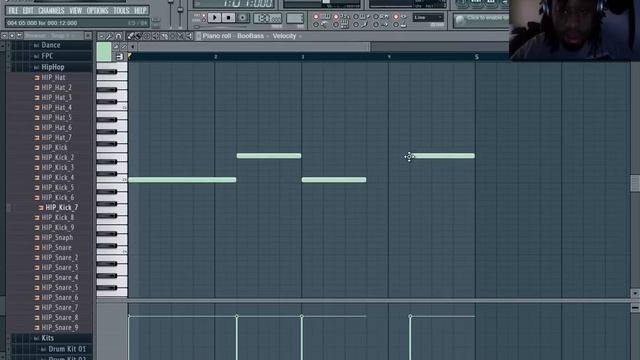Viewport: 640px width, 360px height.
Task: Open the EDIT menu
Action: coord(28,10)
